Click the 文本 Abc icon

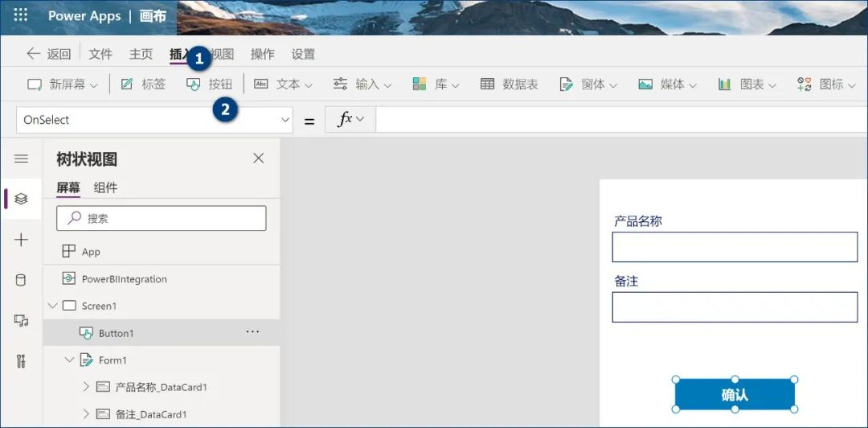[x=260, y=84]
